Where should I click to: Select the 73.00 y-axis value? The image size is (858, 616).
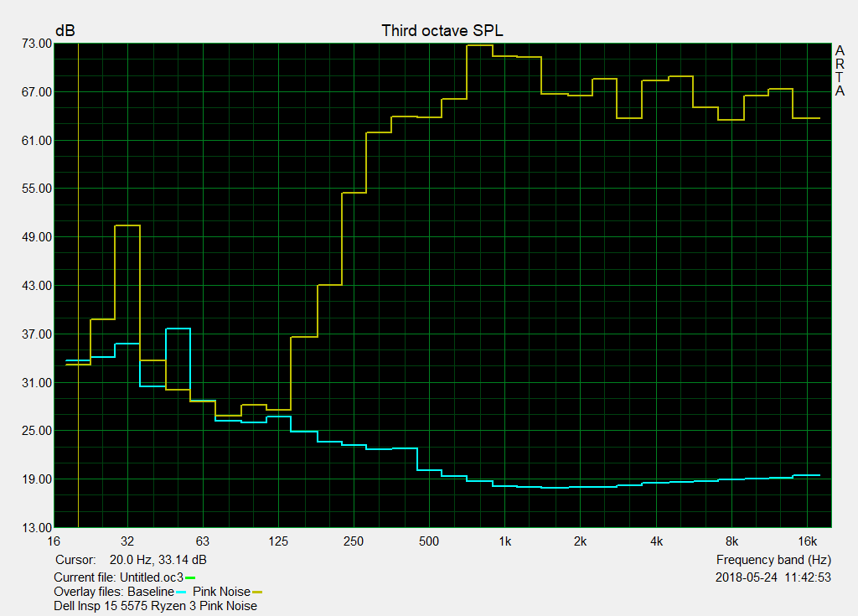pos(37,44)
